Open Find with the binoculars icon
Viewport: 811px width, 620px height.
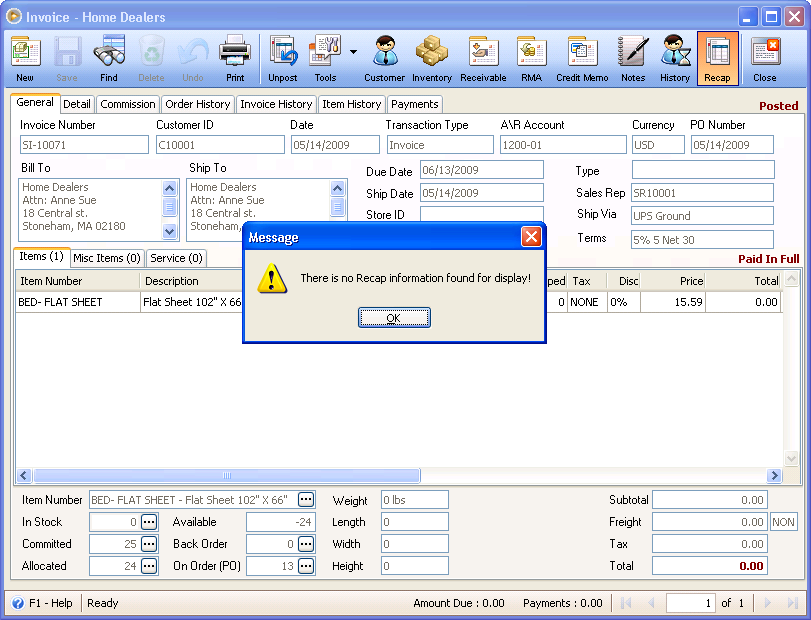[x=109, y=52]
